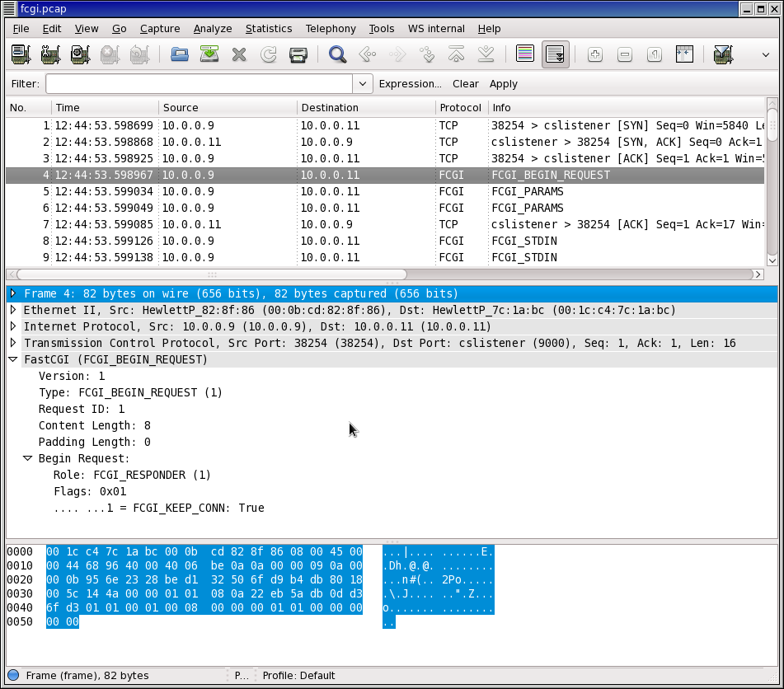
Task: Expand Transmission Control Protocol tree node
Action: tap(13, 343)
